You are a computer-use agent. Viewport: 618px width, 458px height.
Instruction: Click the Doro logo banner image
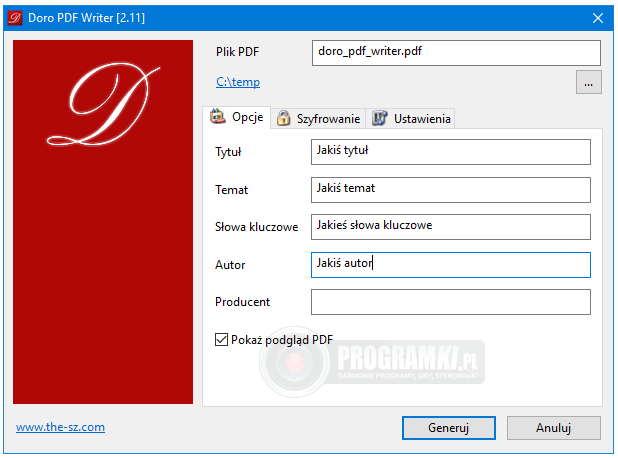(x=103, y=222)
